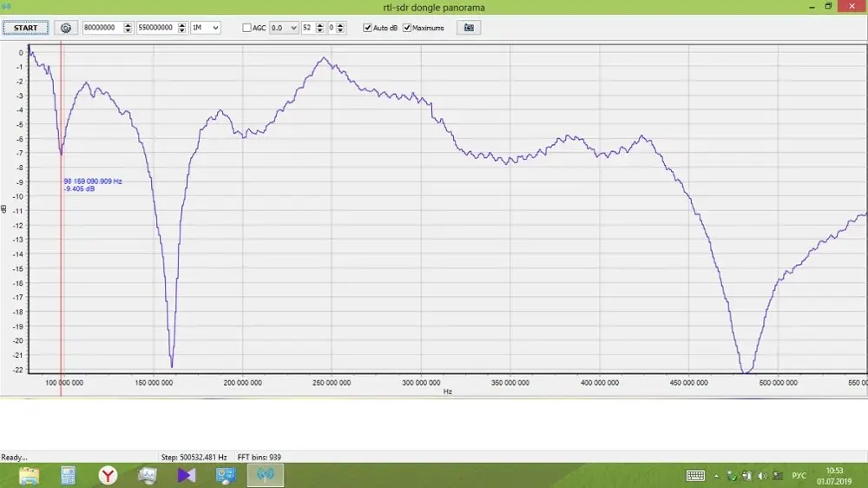Click the field showing value 52
The width and height of the screenshot is (868, 488).
(x=308, y=28)
